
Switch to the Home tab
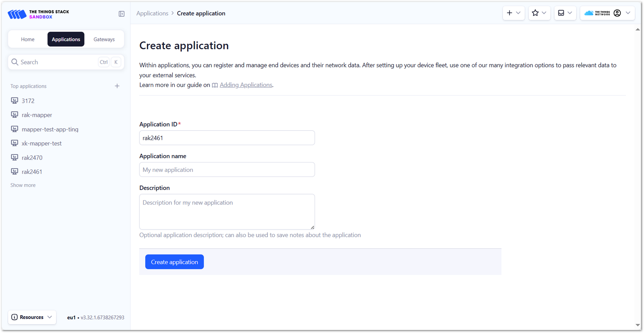point(28,39)
